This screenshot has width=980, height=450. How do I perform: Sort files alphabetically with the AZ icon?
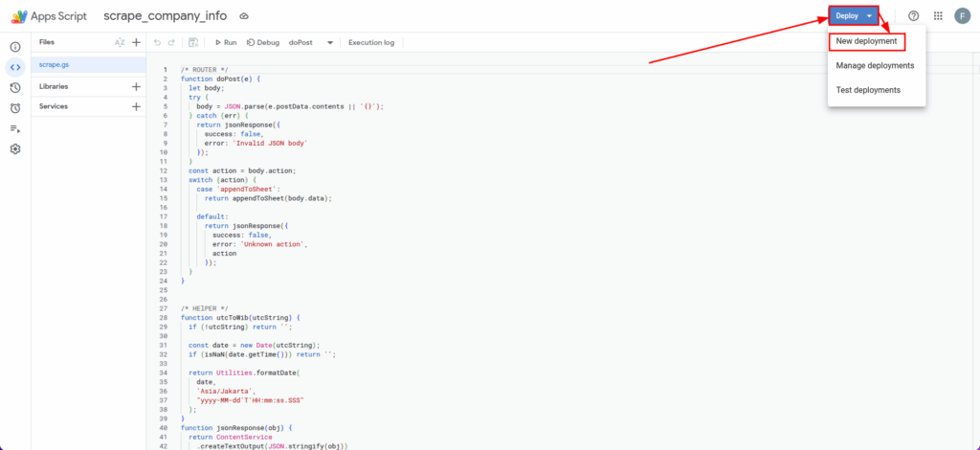click(120, 42)
